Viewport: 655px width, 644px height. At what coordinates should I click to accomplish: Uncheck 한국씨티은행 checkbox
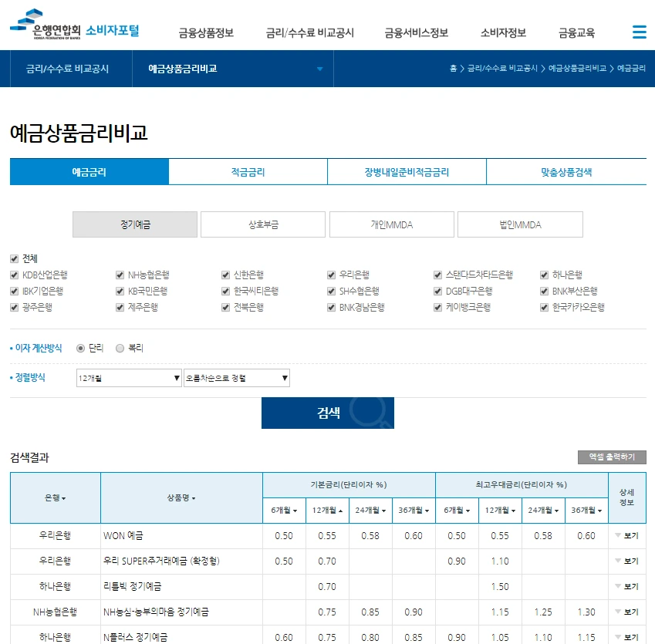(x=225, y=291)
